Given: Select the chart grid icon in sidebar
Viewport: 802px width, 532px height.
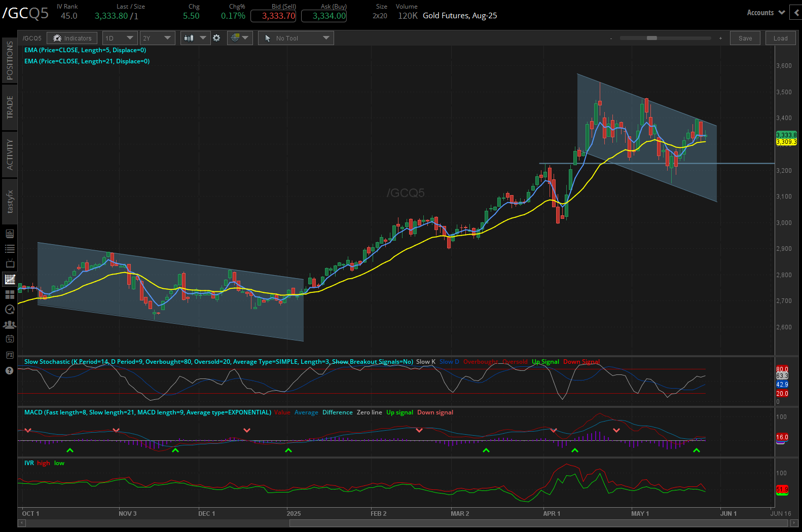Looking at the screenshot, I should (x=10, y=279).
